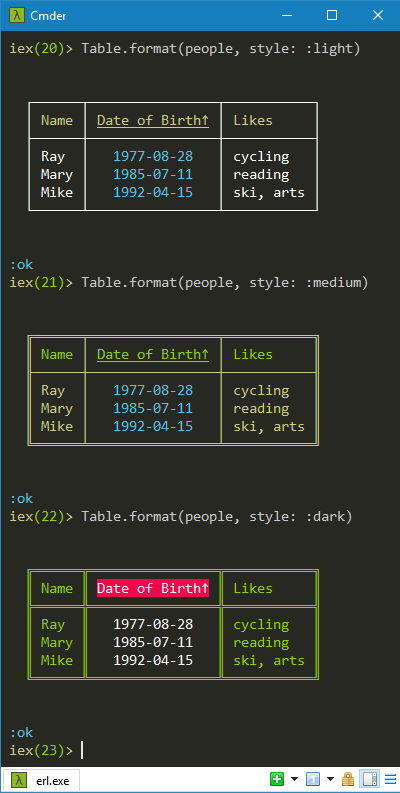Maximize the Cmder window
Screen dimensions: 400x793
[x=332, y=16]
